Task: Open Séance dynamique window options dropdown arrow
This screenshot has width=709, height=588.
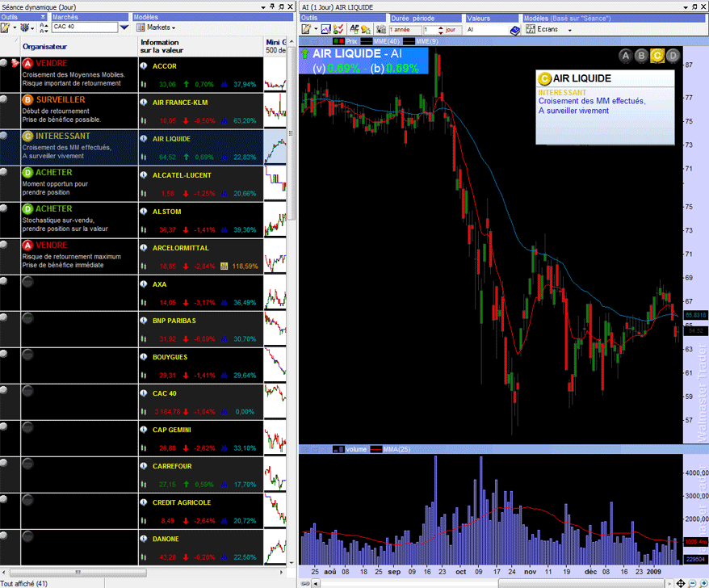Action: (263, 7)
